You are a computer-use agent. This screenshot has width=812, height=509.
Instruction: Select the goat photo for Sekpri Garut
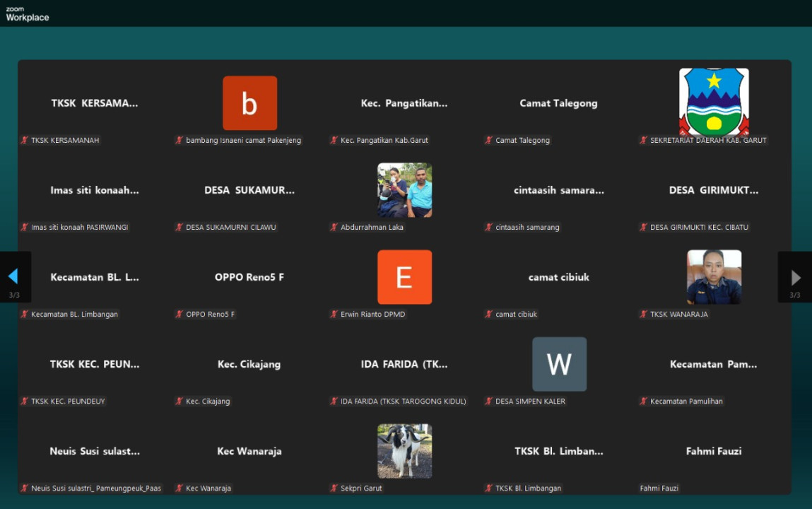coord(404,451)
